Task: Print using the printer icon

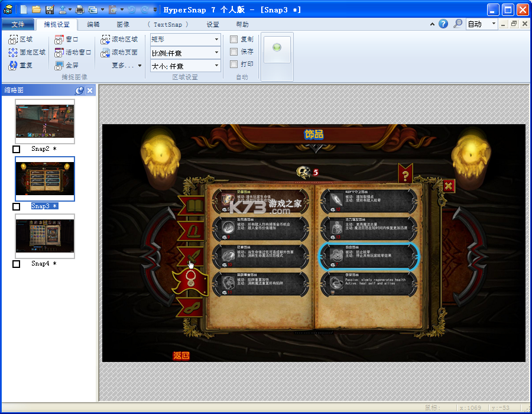Action: 80,9
